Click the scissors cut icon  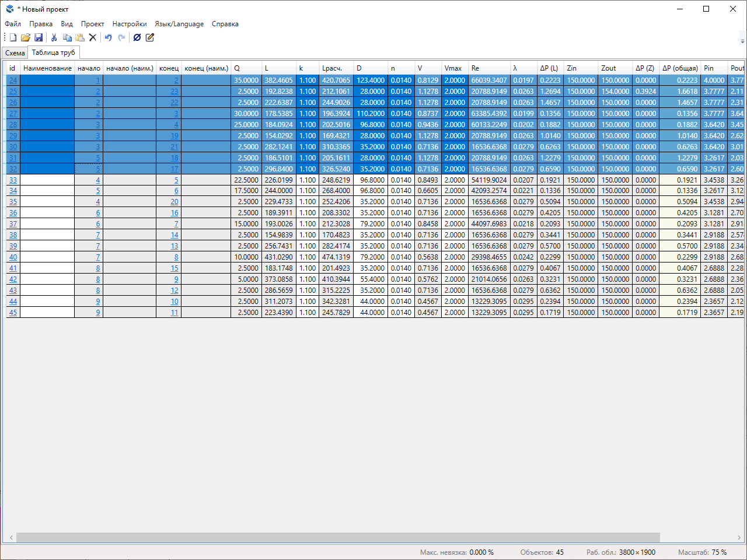[x=54, y=37]
